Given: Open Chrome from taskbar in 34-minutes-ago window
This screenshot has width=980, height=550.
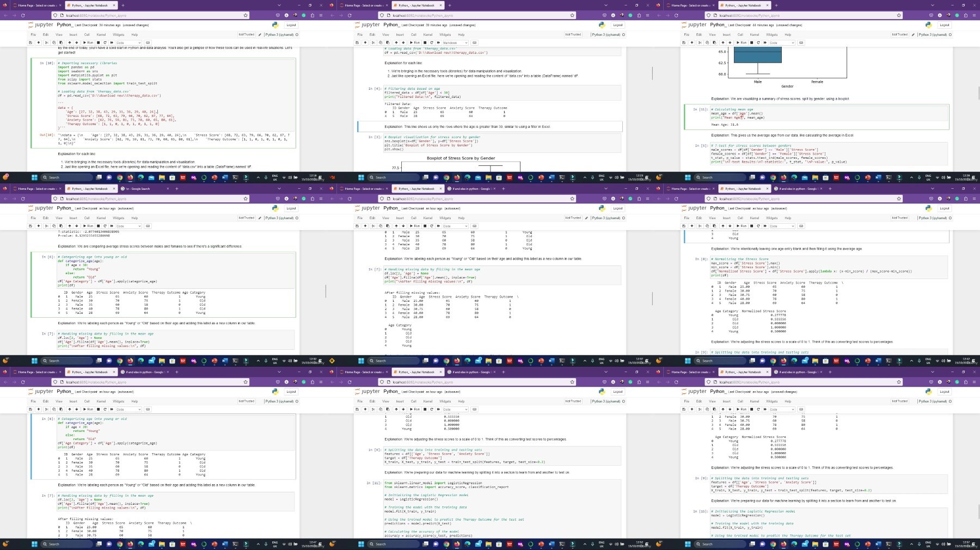Looking at the screenshot, I should (x=120, y=177).
